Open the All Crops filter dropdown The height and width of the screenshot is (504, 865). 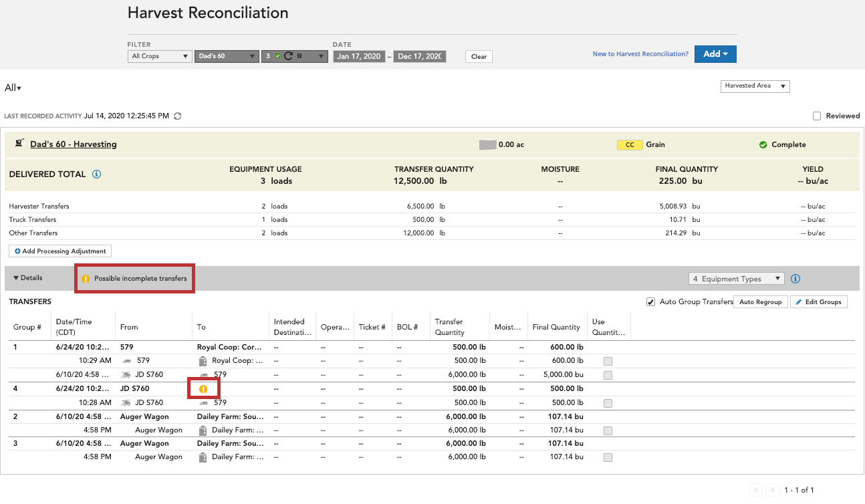(x=160, y=56)
